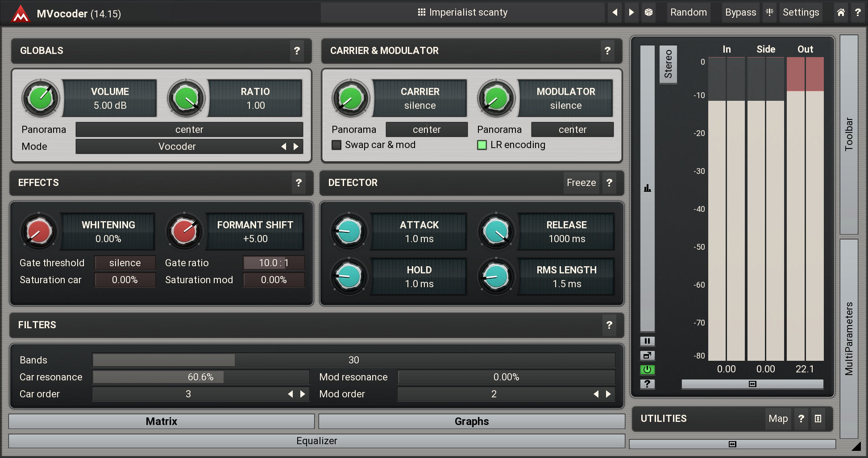The height and width of the screenshot is (458, 868).
Task: Click the histogram icon beside meters
Action: tap(647, 188)
